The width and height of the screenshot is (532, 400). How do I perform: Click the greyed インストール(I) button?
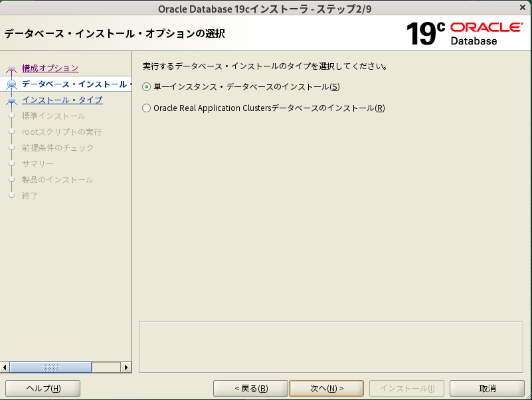click(406, 389)
